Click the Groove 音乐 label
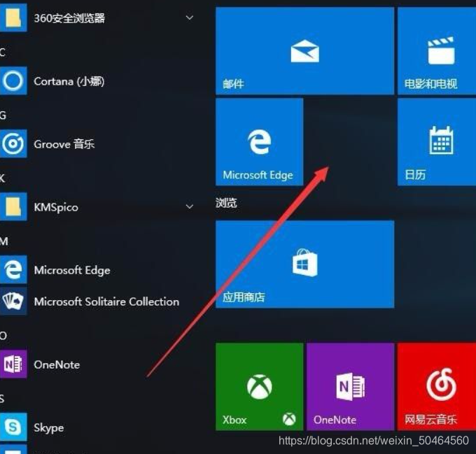Viewport: 476px width, 454px height. point(64,144)
